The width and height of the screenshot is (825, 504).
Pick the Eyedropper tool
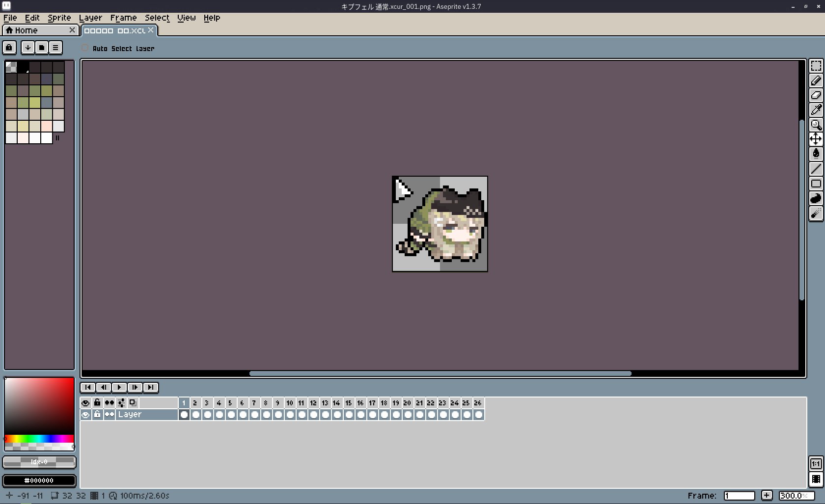pos(816,110)
